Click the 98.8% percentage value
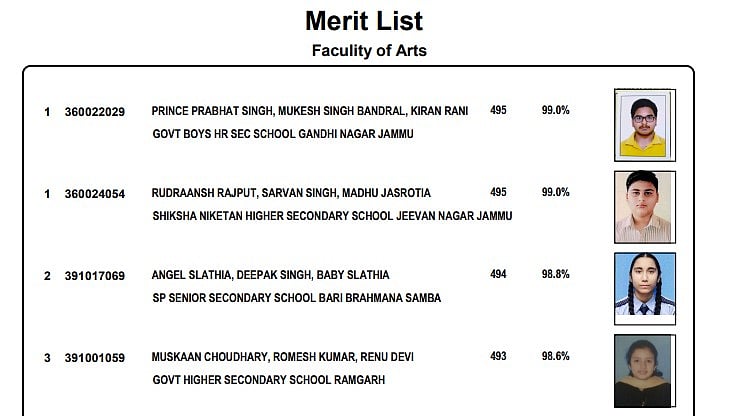 (x=556, y=274)
